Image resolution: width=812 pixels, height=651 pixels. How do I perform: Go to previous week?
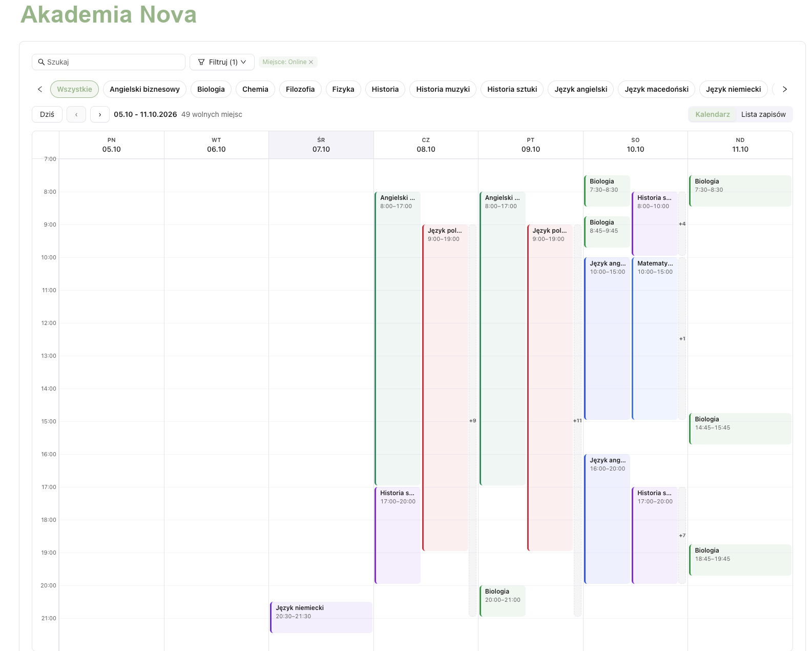(76, 114)
